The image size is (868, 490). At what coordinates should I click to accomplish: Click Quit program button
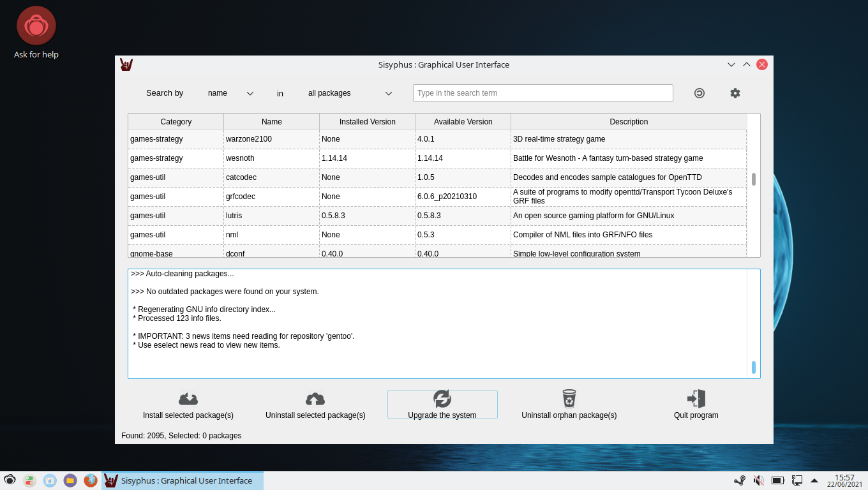(696, 405)
